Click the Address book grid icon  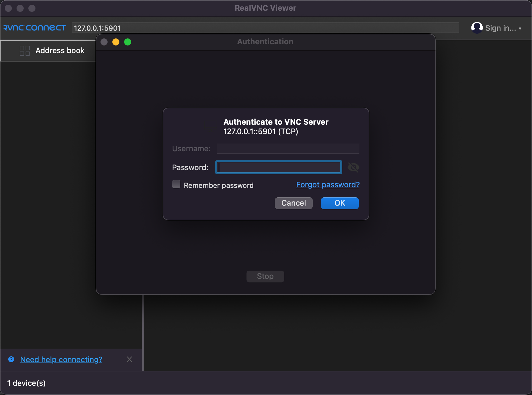(x=25, y=51)
